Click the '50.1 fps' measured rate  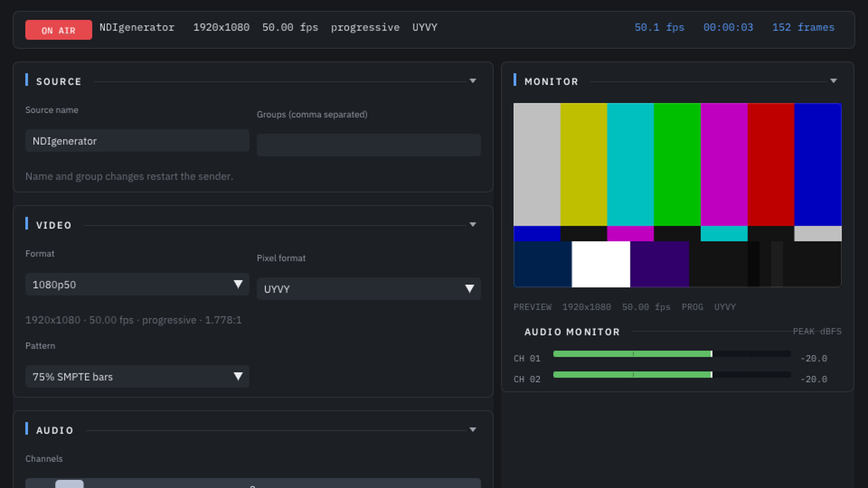pyautogui.click(x=659, y=28)
